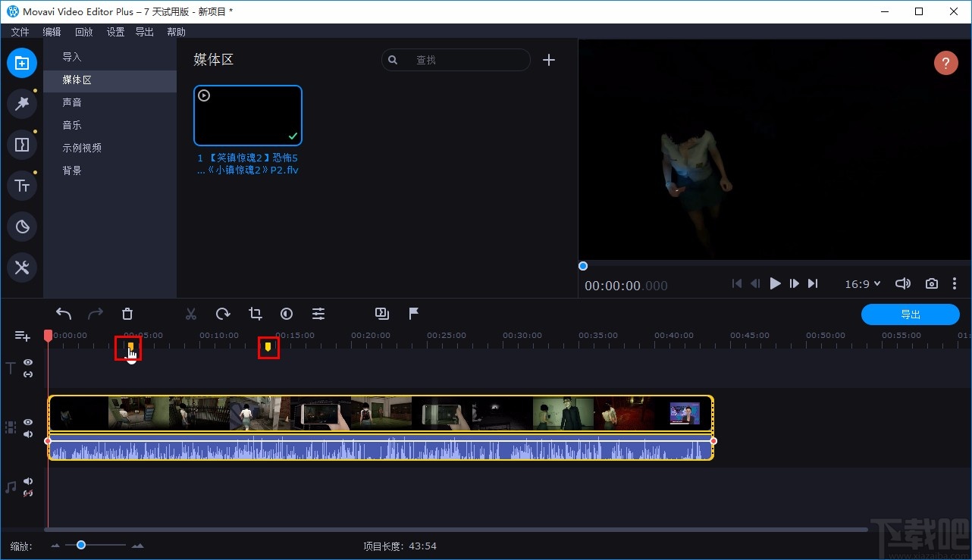The height and width of the screenshot is (560, 972).
Task: Select the Crop tool
Action: (255, 314)
